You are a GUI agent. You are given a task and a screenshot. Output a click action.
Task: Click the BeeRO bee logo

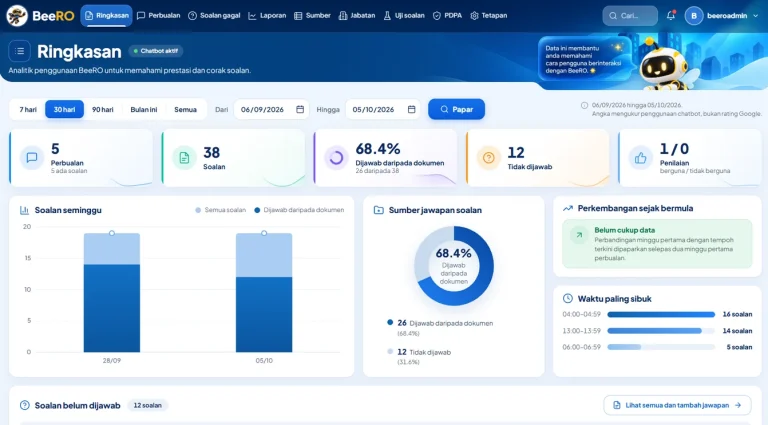(17, 16)
